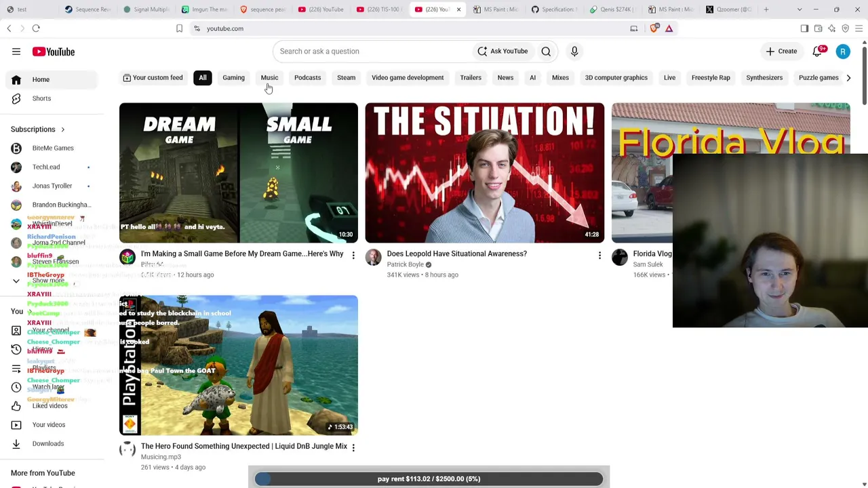The width and height of the screenshot is (868, 488).
Task: Open THE SITUATION video thumbnail
Action: (485, 173)
